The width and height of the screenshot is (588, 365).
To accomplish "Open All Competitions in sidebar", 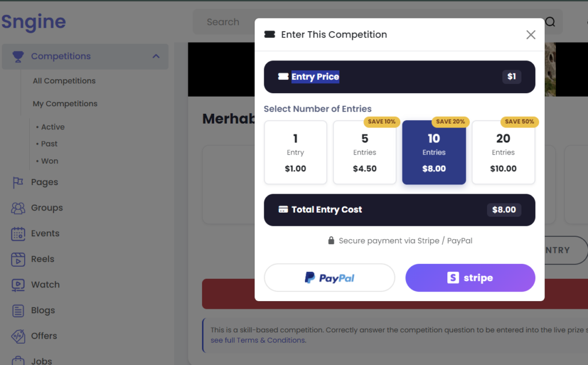I will click(x=64, y=81).
